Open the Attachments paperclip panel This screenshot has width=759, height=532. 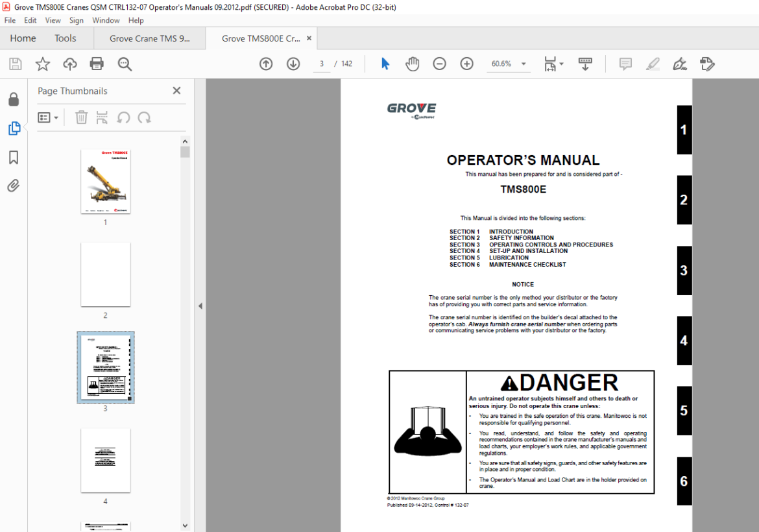click(x=14, y=186)
